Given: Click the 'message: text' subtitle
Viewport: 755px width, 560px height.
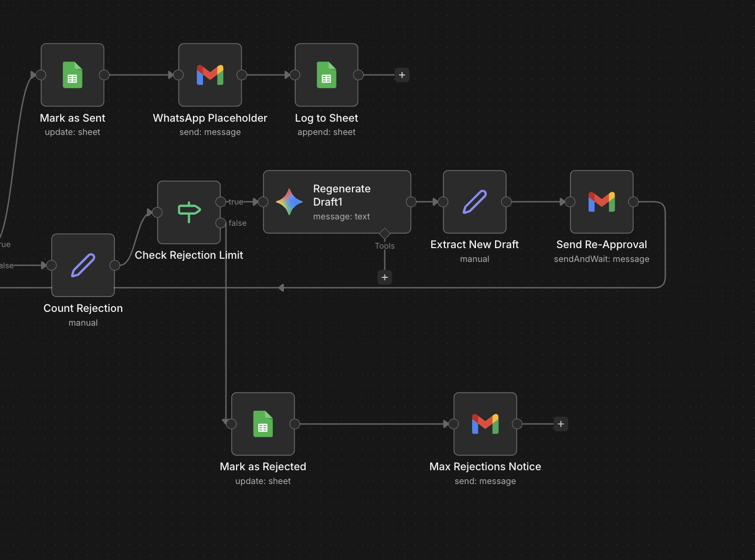Looking at the screenshot, I should click(341, 216).
